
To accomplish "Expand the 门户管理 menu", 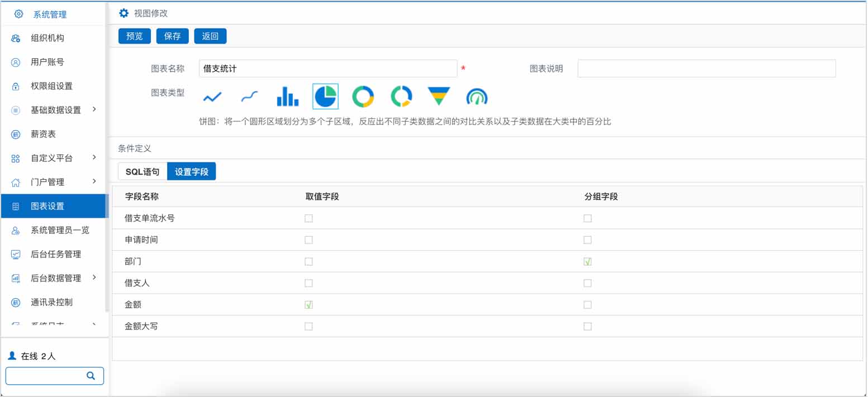I will click(54, 181).
